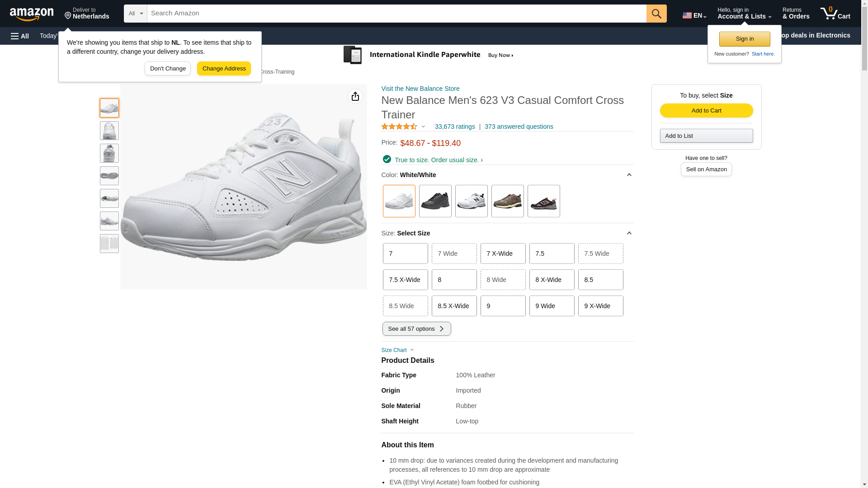Choose the black shoe color swatch
This screenshot has width=868, height=488.
pos(435,201)
